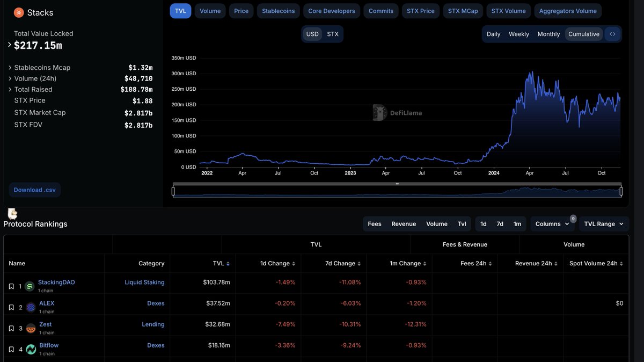
Task: Bookmark the Zest protocol row
Action: (x=11, y=328)
